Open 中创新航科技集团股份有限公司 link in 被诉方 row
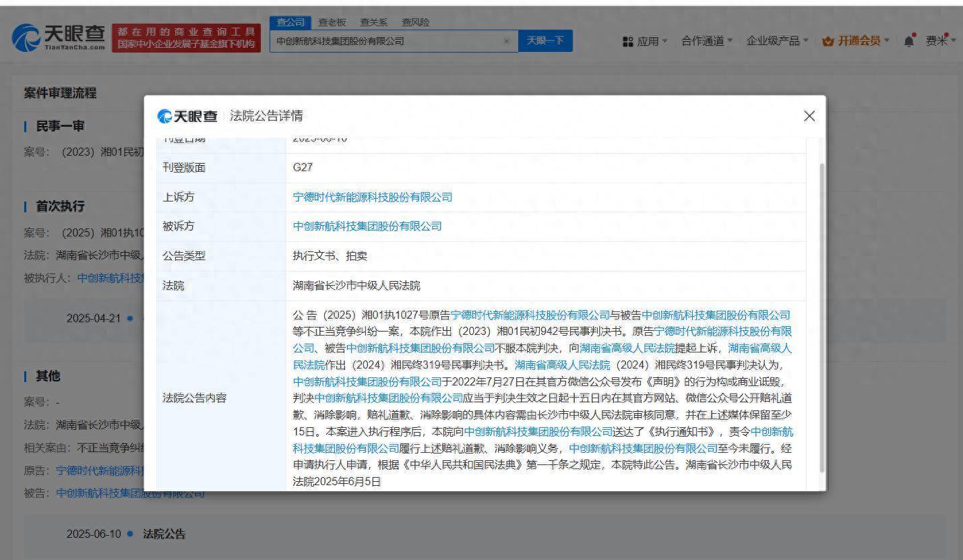Viewport: 963px width, 560px height. pos(367,226)
